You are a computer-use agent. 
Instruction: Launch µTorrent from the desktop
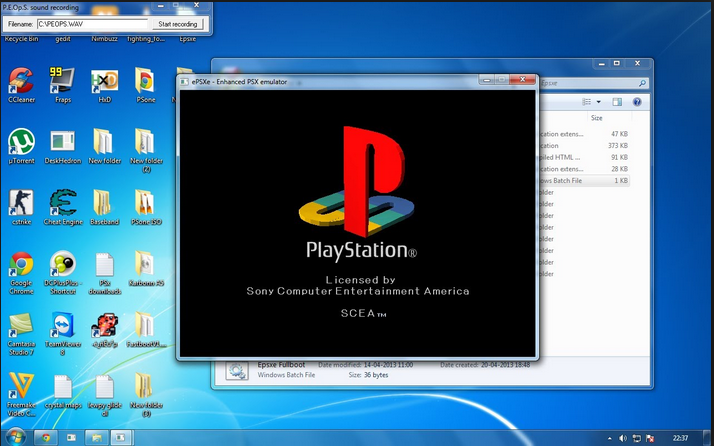(21, 146)
